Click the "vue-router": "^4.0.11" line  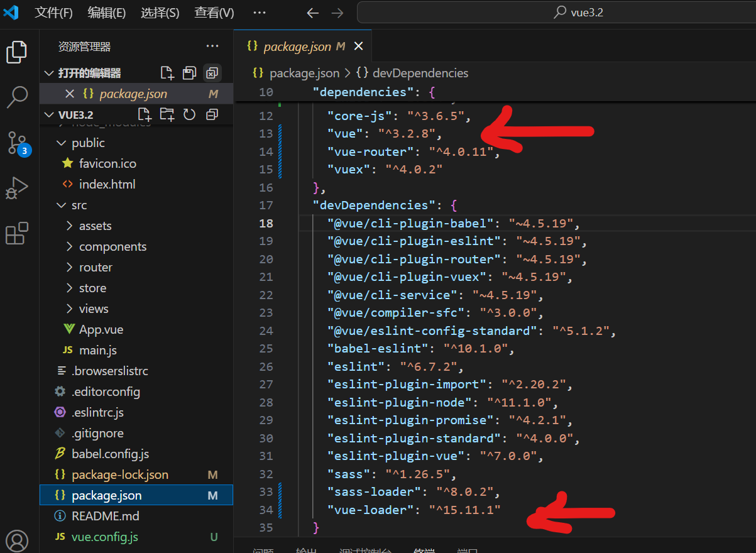(x=414, y=151)
